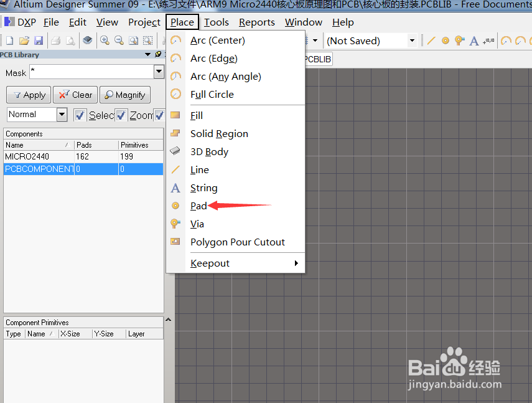Open the Window menu
Image resolution: width=532 pixels, height=403 pixels.
click(x=304, y=22)
